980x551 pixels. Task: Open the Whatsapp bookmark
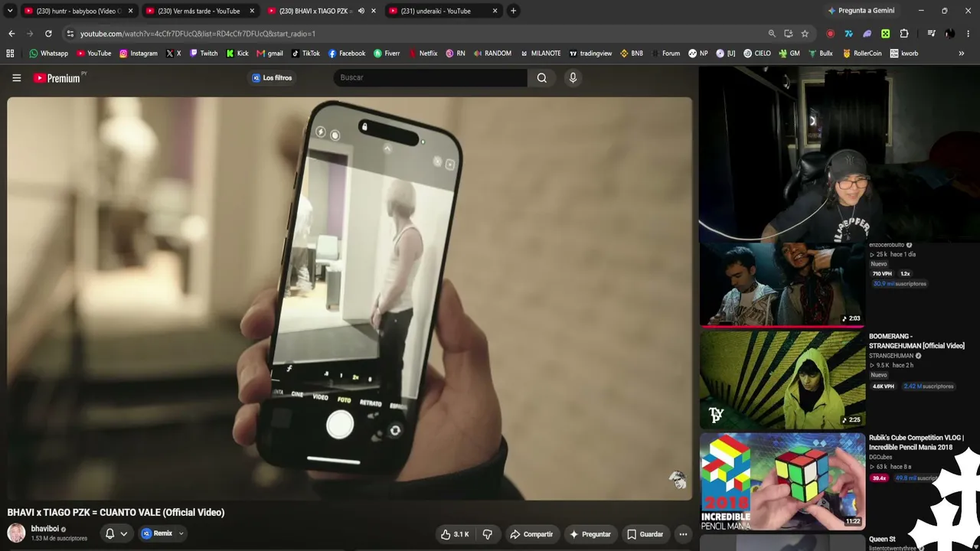48,54
